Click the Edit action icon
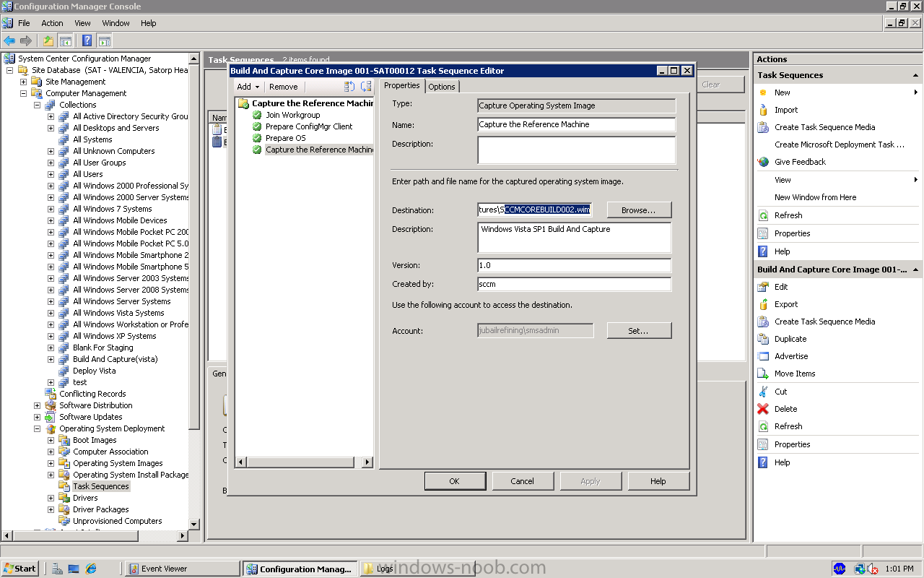This screenshot has width=924, height=578. coord(763,287)
